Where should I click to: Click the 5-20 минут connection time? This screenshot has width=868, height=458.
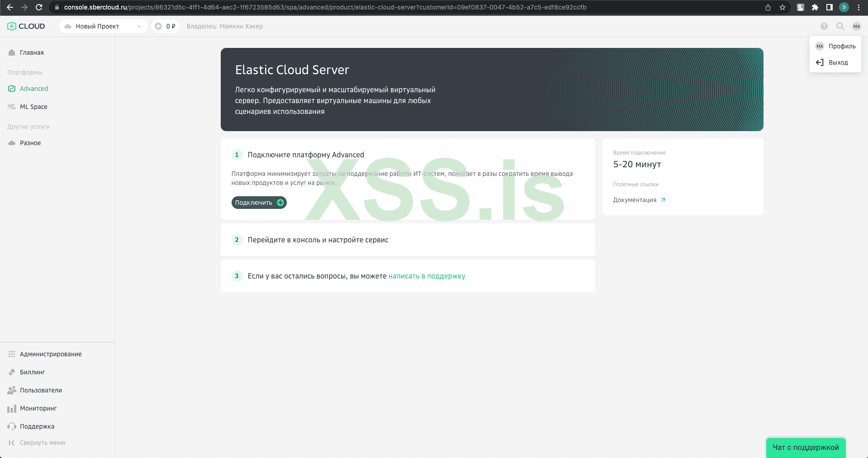click(637, 164)
